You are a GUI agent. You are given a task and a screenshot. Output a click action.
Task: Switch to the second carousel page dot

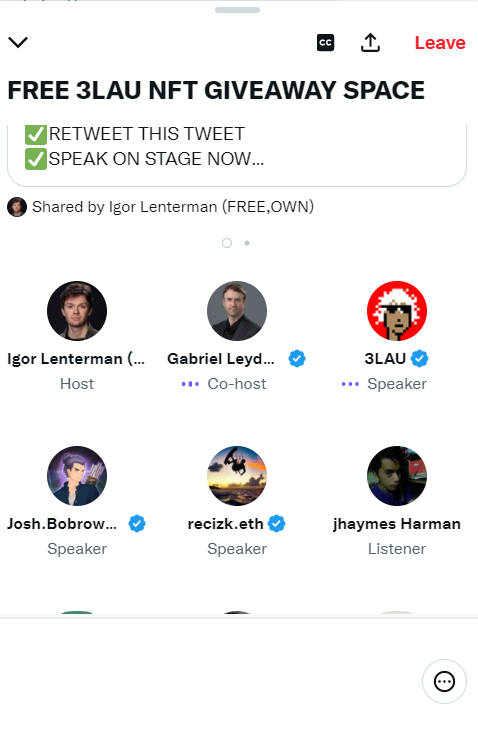coord(247,243)
